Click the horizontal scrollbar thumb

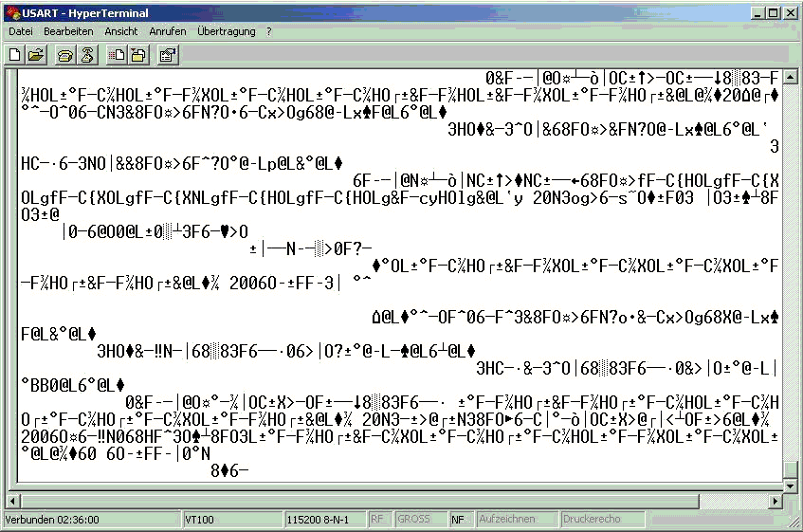click(360, 501)
